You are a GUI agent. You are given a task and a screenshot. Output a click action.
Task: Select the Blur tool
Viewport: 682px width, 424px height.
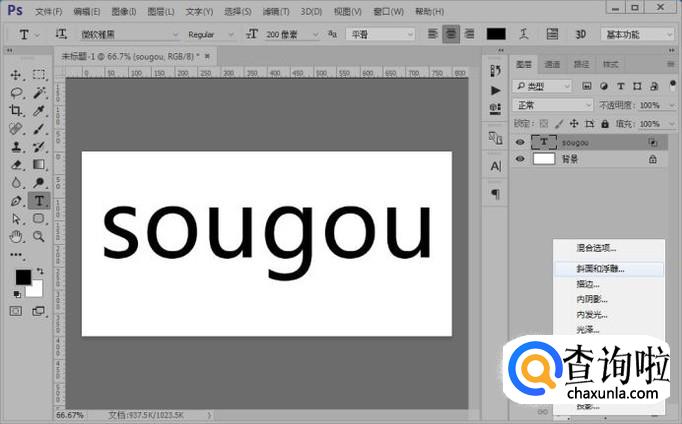pos(16,183)
